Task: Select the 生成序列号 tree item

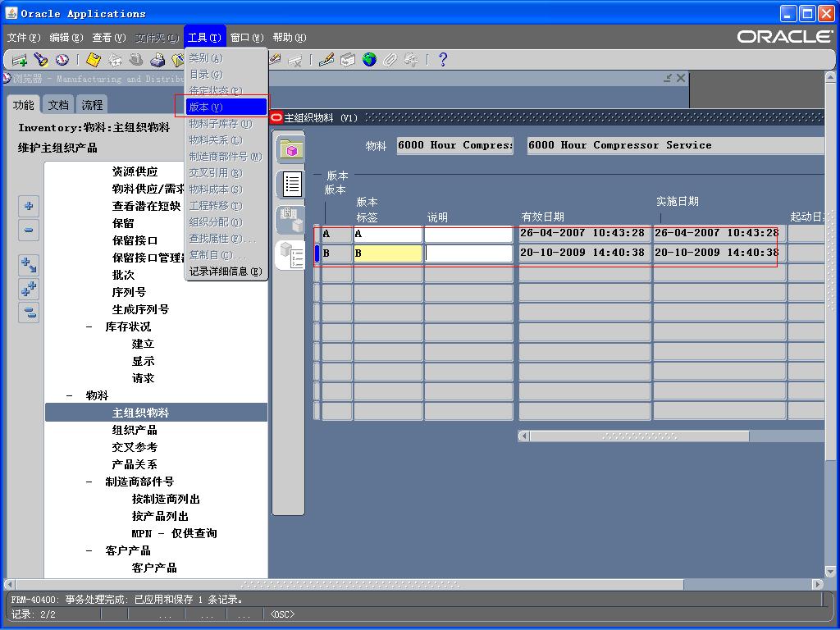Action: (140, 309)
